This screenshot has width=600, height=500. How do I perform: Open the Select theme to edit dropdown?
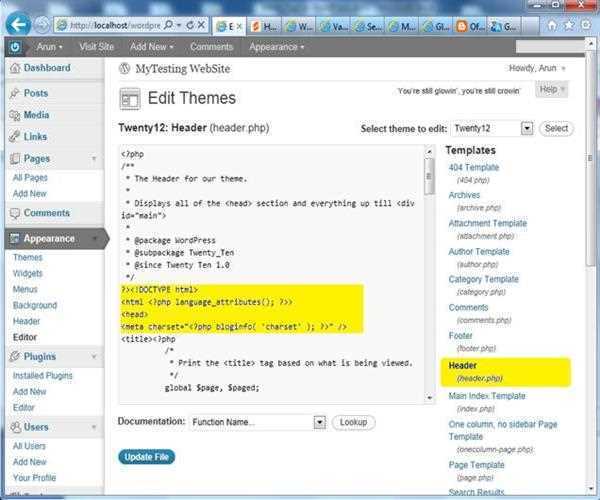point(491,128)
